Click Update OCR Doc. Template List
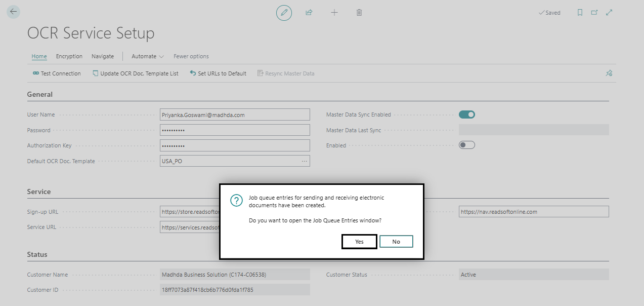The width and height of the screenshot is (644, 306). tap(136, 73)
